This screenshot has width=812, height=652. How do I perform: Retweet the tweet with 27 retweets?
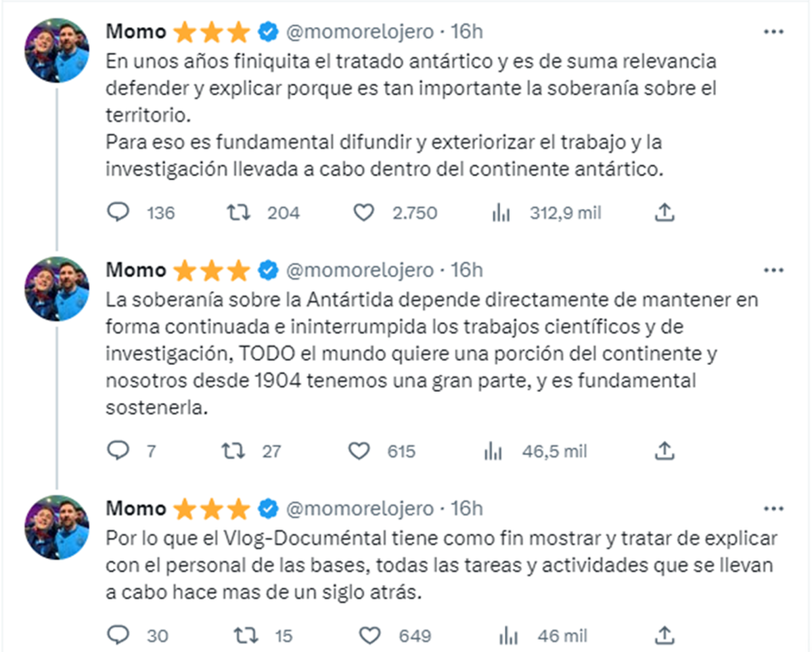pyautogui.click(x=233, y=451)
